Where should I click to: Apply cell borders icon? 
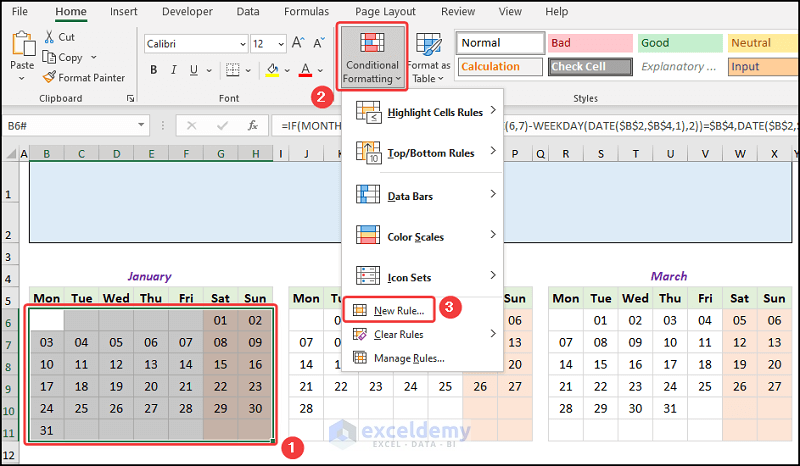click(233, 70)
